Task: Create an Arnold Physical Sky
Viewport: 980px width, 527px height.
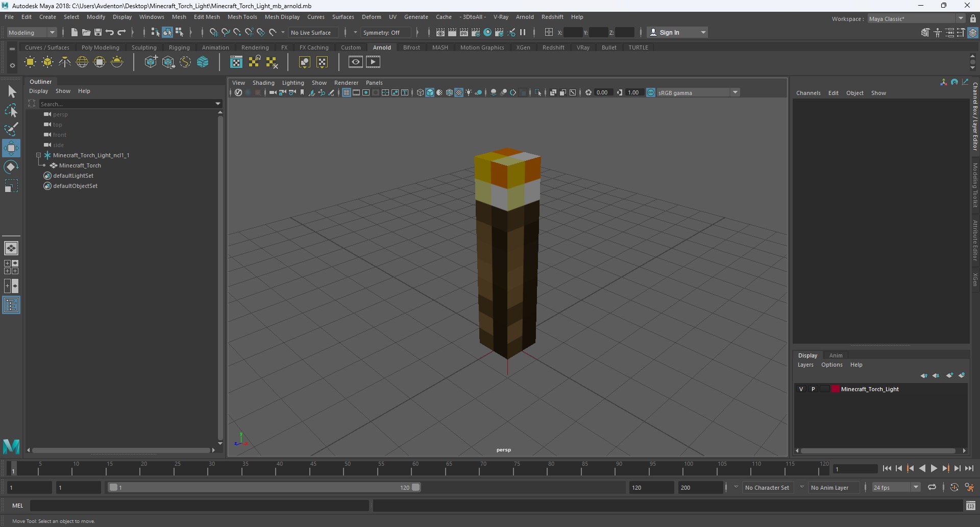Action: 117,62
